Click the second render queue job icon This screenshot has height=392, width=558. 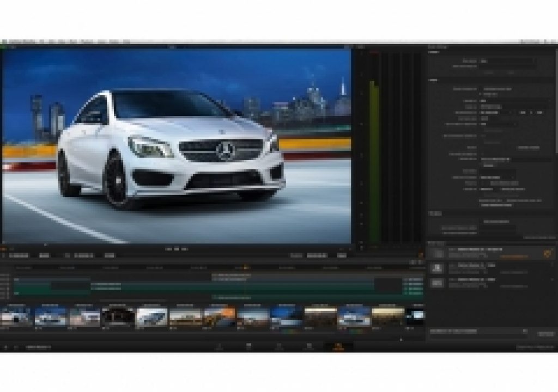437,268
